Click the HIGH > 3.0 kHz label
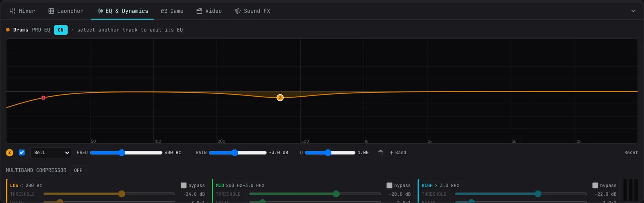 pos(440,185)
